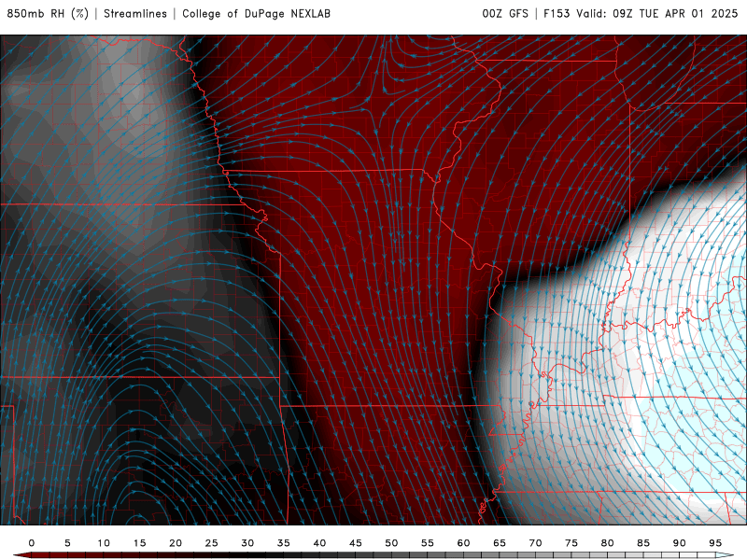Select the "20" humidity scale label

tap(176, 543)
